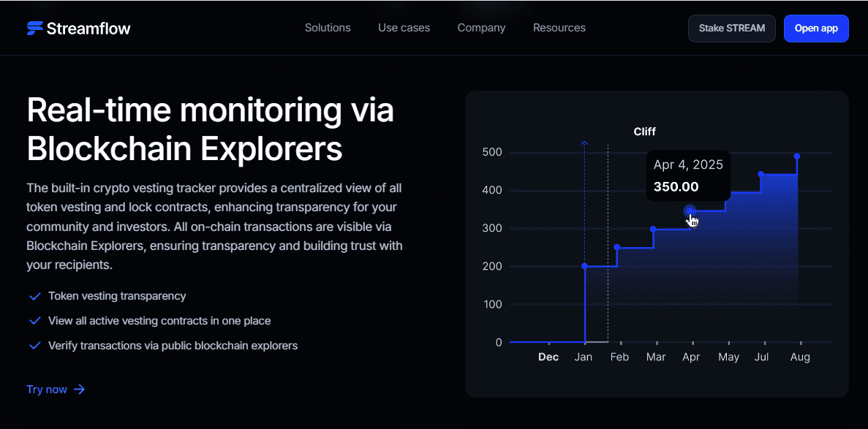Select the chart data point at 250
The height and width of the screenshot is (429, 868).
(x=616, y=248)
